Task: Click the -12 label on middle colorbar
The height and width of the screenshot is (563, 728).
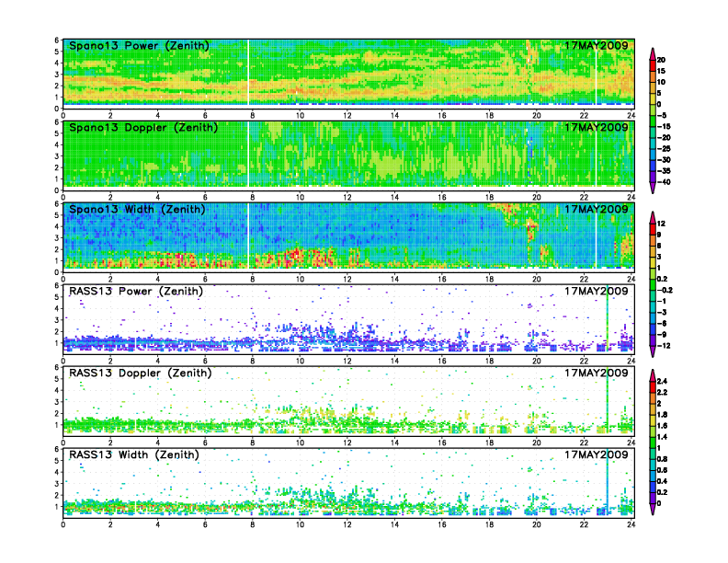Action: tap(664, 346)
